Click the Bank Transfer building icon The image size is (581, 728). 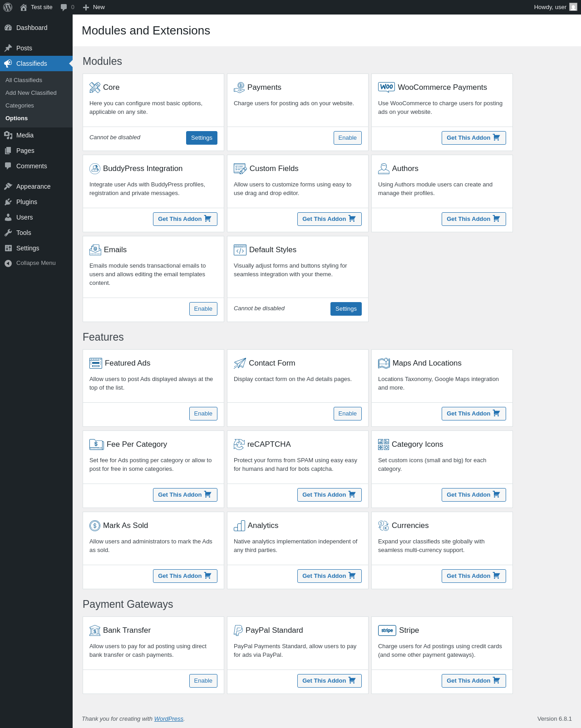pyautogui.click(x=95, y=630)
